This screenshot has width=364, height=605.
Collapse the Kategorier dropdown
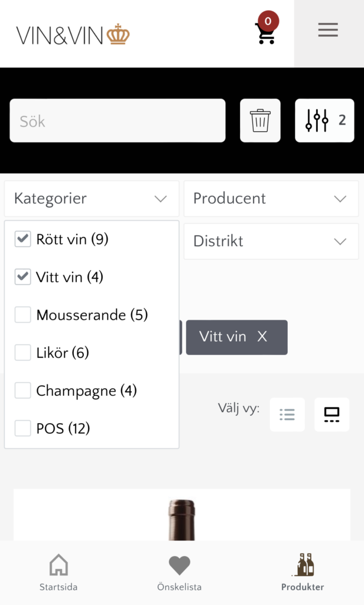[x=92, y=199]
